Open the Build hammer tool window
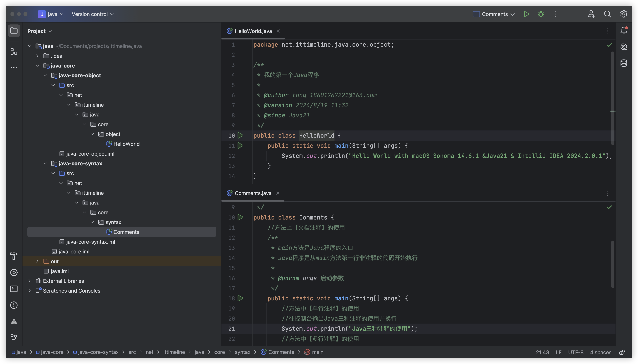This screenshot has height=364, width=638. (x=14, y=256)
